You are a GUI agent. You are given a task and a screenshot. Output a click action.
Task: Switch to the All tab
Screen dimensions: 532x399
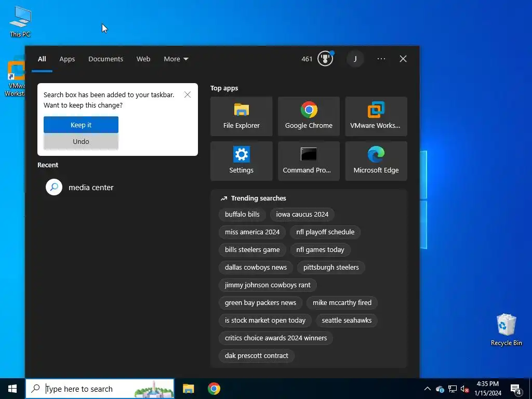tap(42, 59)
